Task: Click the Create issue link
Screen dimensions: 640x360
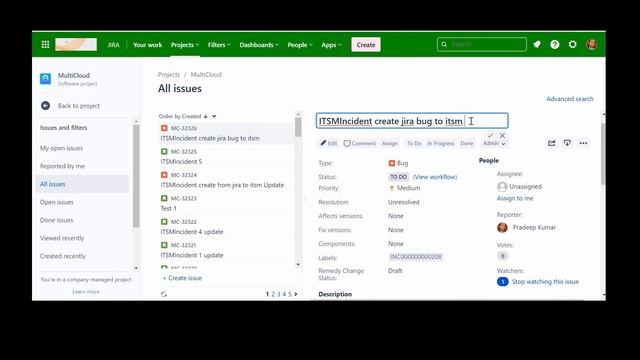Action: 182,278
